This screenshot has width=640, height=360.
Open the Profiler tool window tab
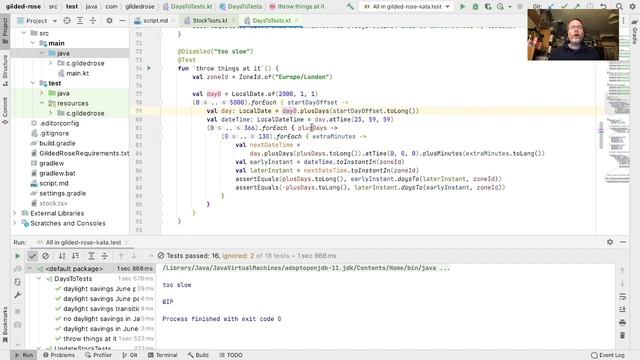coord(98,355)
